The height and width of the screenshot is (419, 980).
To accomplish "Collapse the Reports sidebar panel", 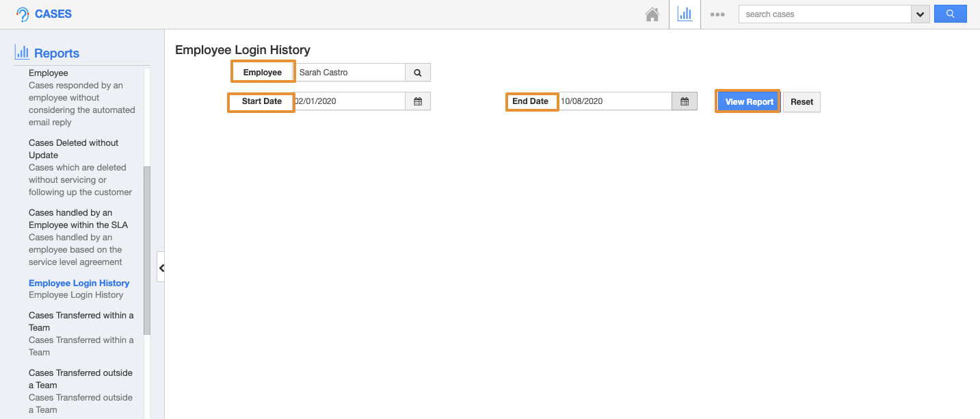I will (161, 268).
